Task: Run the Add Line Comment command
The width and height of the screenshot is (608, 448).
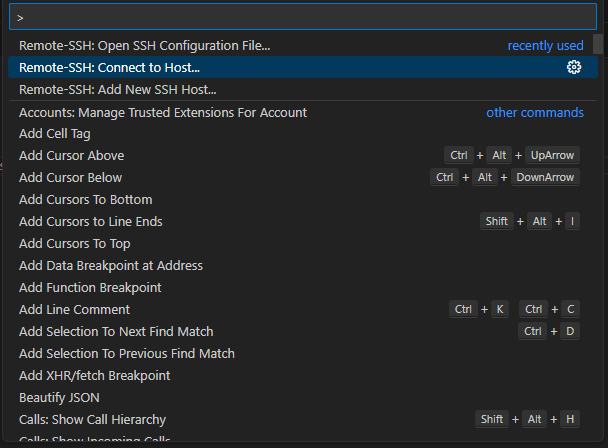Action: tap(303, 310)
